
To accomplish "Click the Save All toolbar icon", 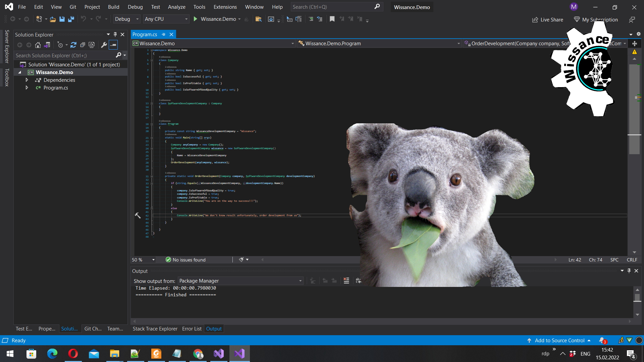I will [71, 19].
